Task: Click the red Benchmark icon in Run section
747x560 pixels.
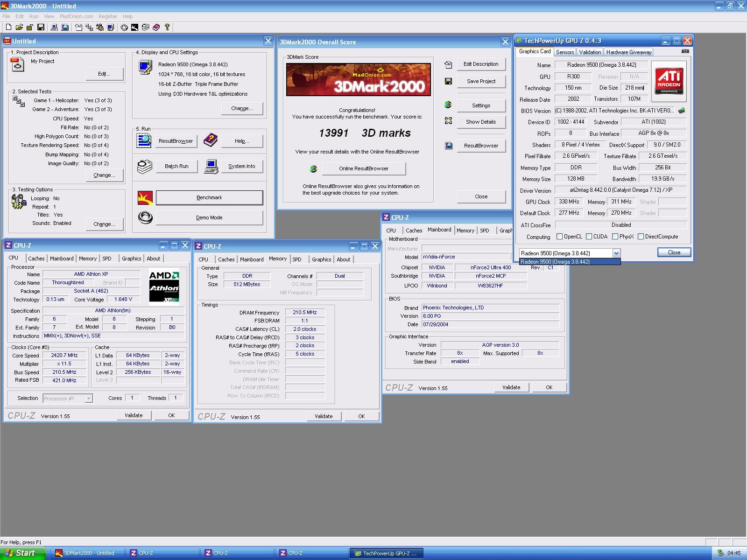Action: click(x=145, y=198)
